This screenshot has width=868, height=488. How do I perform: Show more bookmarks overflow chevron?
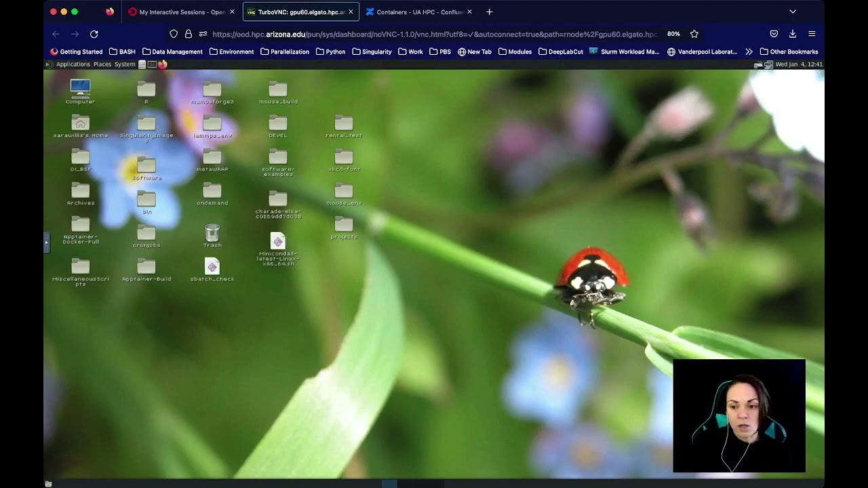[749, 52]
